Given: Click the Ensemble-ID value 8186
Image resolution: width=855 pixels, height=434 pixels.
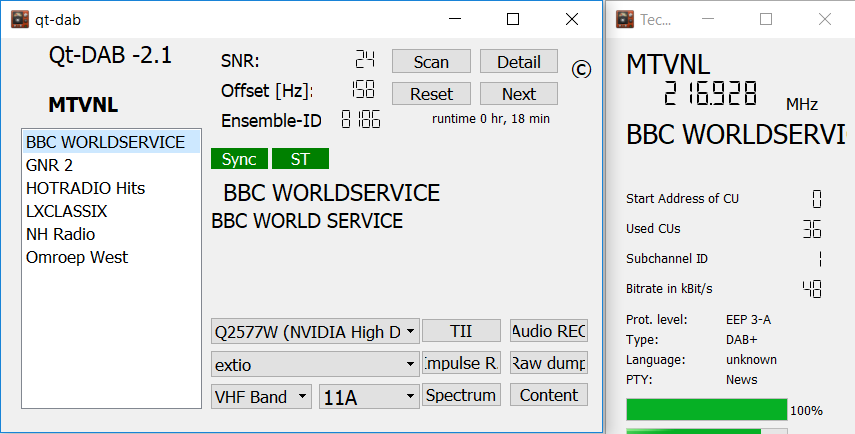Looking at the screenshot, I should (x=360, y=119).
